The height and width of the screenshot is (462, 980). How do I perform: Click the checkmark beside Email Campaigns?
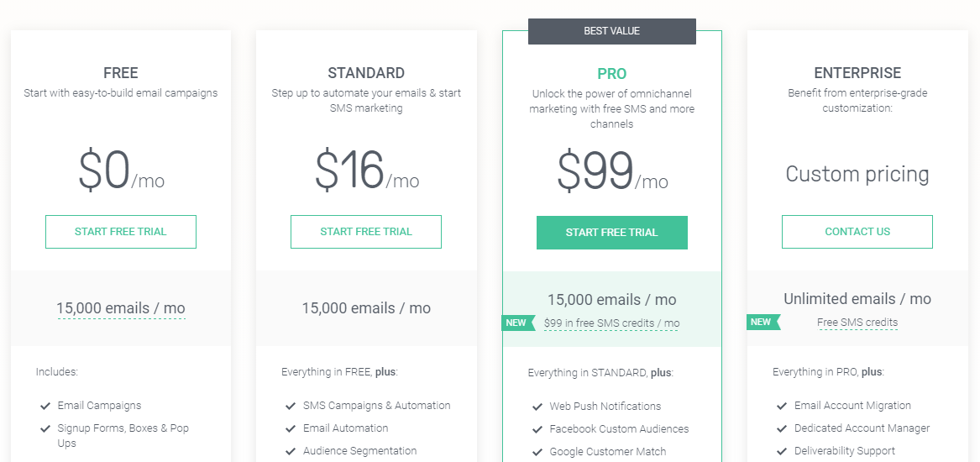point(45,406)
